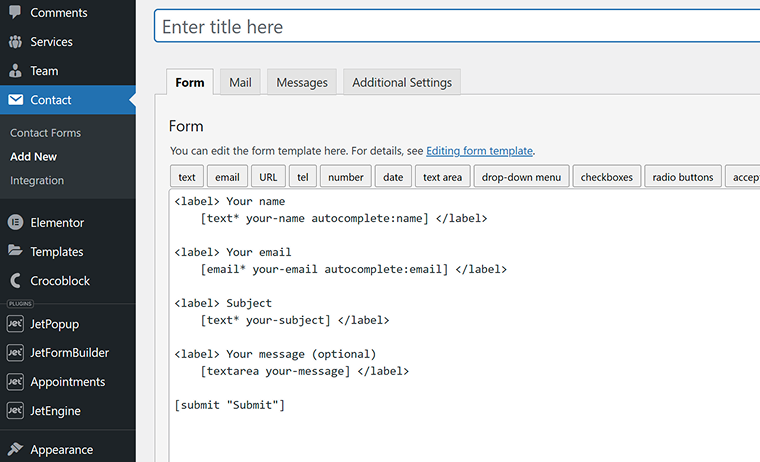
Task: Click the Contact envelope icon
Action: point(15,100)
